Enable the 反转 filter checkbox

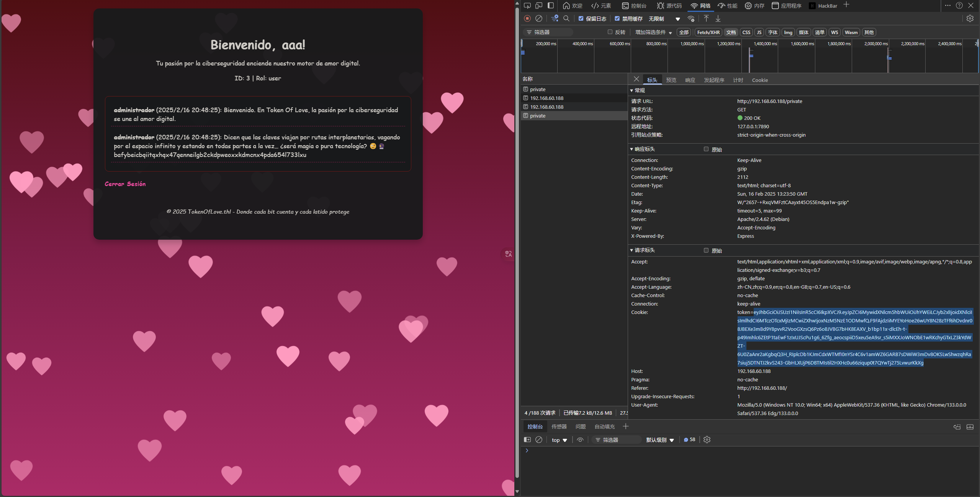610,32
